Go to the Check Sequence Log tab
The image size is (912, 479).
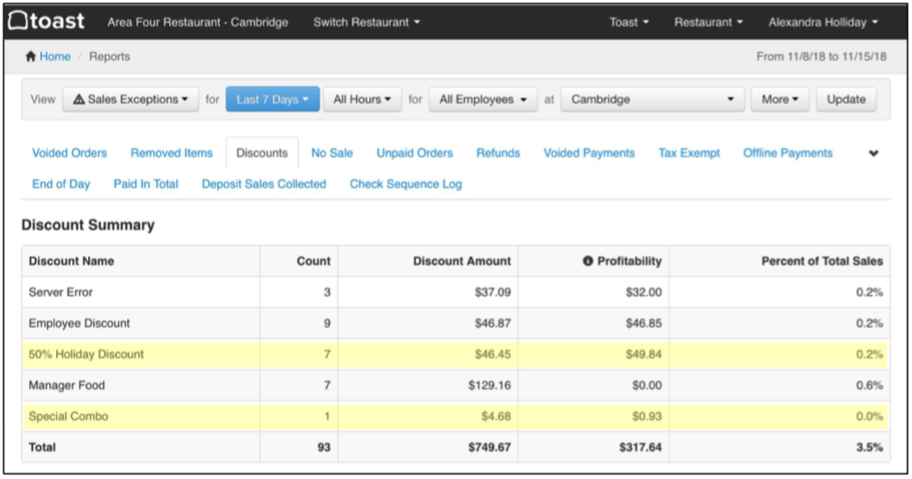coord(405,184)
